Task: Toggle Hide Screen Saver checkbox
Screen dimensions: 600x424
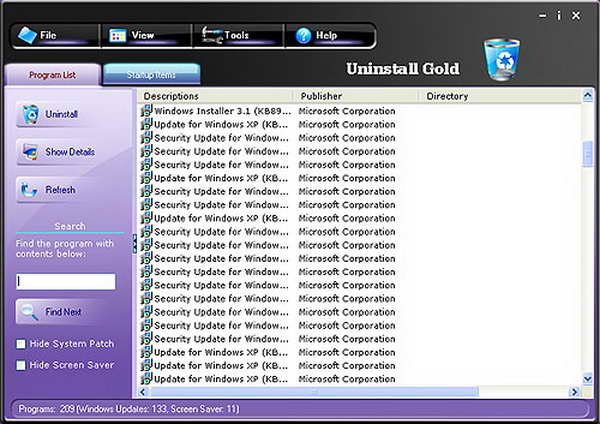Action: click(x=21, y=366)
